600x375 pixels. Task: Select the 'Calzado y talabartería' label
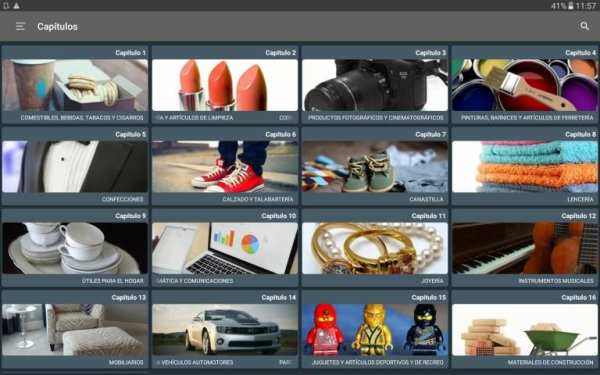(x=258, y=199)
